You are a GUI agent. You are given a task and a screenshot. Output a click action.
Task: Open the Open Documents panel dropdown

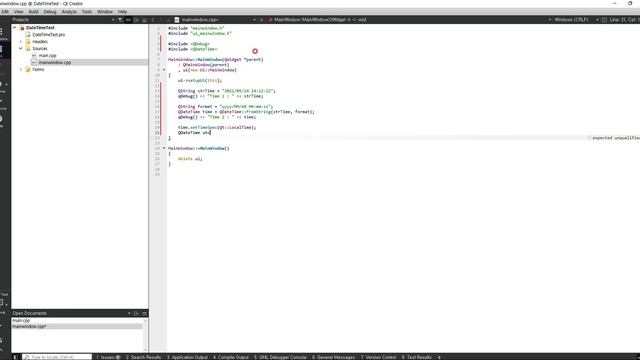[x=129, y=313]
